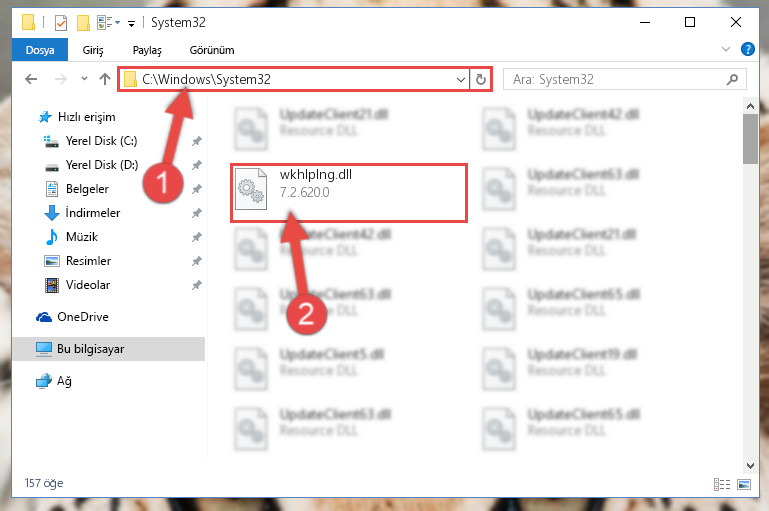This screenshot has width=769, height=511.
Task: Click the new folder icon in quick access toolbar
Action: (x=83, y=23)
